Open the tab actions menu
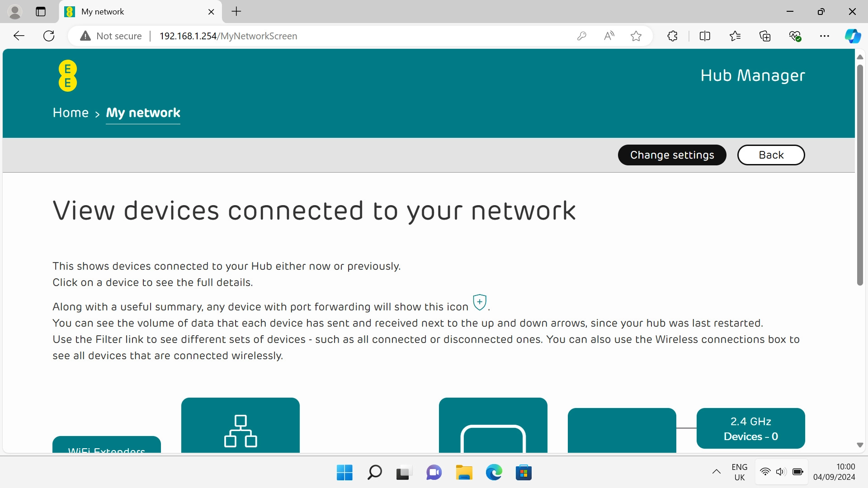The width and height of the screenshot is (868, 488). tap(41, 11)
